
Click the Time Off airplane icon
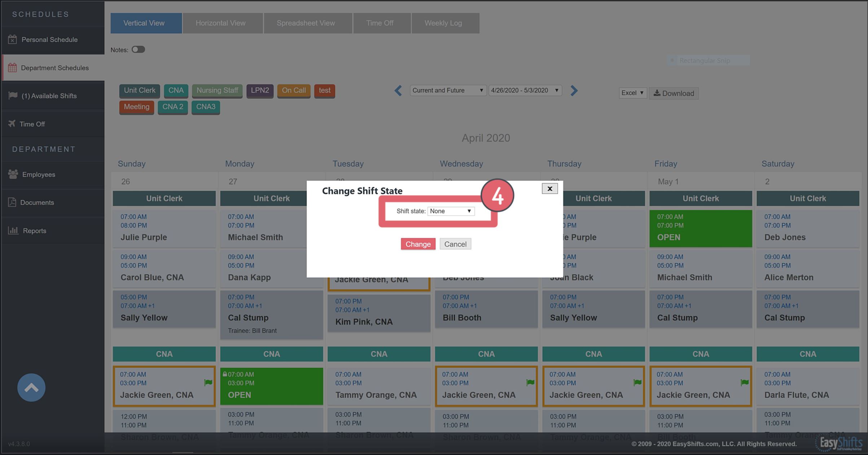(12, 124)
